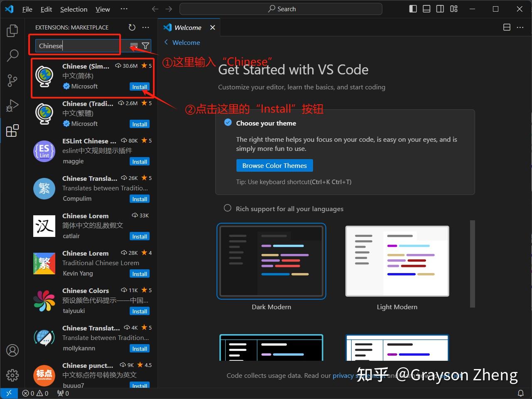The image size is (532, 399).
Task: Split the editor using the split icon
Action: 507,27
